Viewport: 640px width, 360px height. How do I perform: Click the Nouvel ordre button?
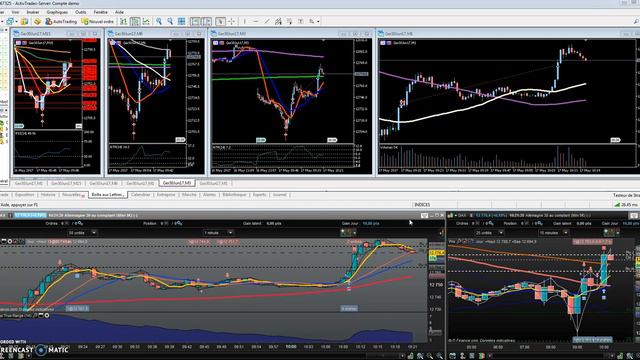(x=98, y=21)
